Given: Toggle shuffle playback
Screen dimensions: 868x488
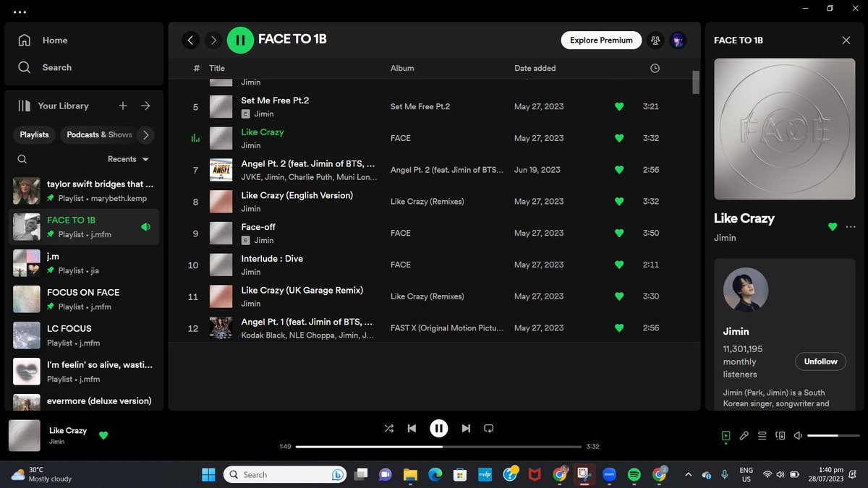Looking at the screenshot, I should [389, 428].
